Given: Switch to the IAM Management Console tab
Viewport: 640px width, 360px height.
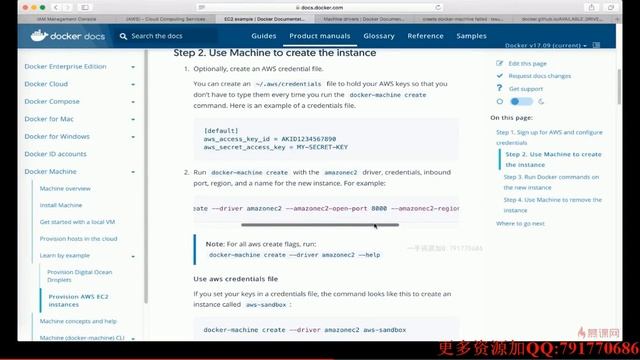Looking at the screenshot, I should click(x=66, y=19).
